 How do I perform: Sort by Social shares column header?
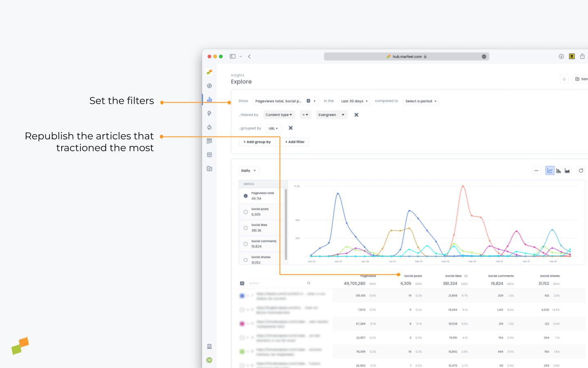tap(550, 276)
